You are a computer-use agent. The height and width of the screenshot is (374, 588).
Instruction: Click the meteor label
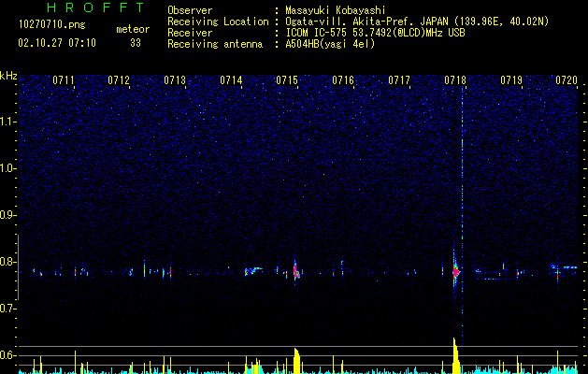[133, 29]
